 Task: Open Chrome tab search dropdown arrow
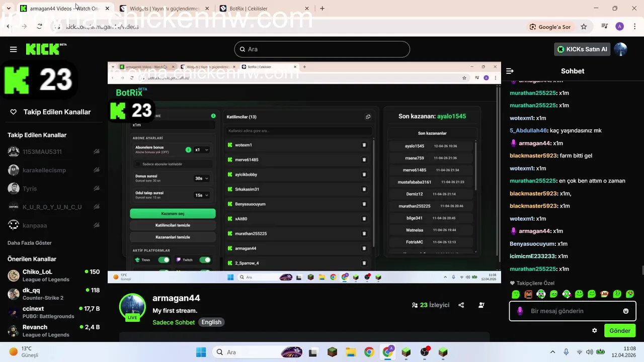tap(9, 8)
